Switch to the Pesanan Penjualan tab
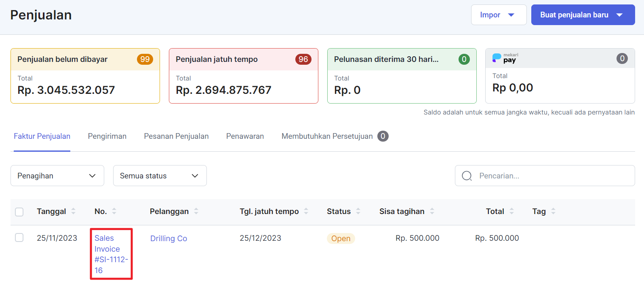 click(176, 136)
